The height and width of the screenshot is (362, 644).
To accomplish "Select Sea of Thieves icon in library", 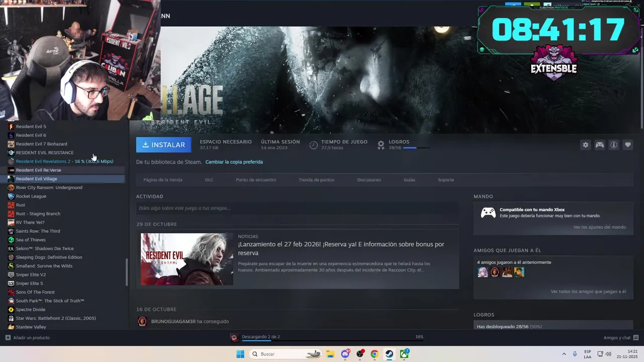I will click(x=11, y=240).
